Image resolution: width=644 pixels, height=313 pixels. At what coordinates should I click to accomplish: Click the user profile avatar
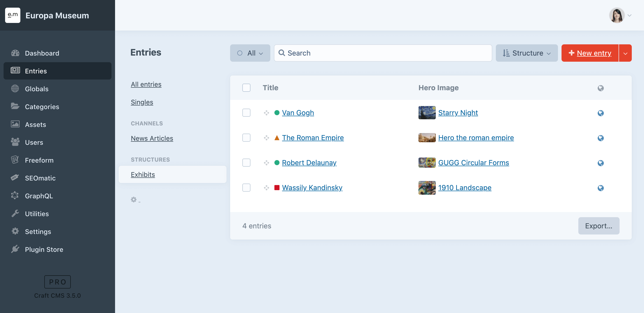pyautogui.click(x=617, y=15)
